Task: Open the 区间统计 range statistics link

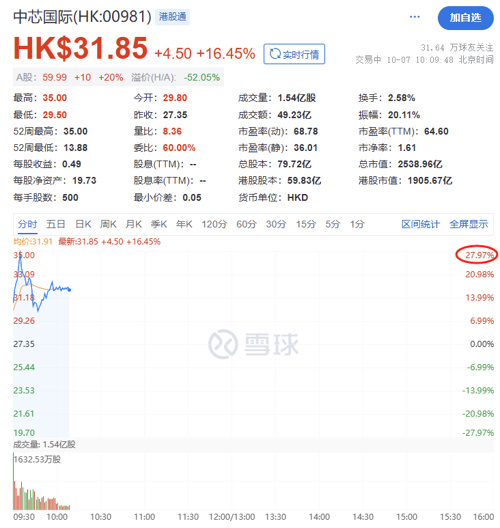Action: click(421, 224)
